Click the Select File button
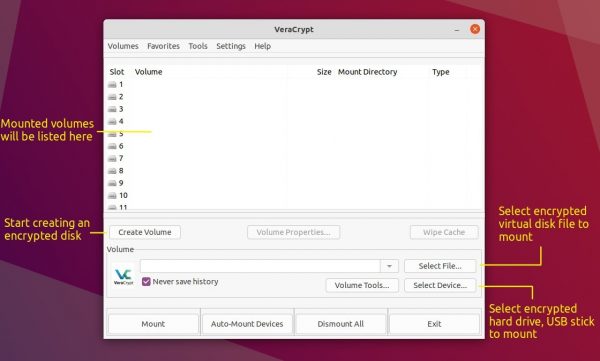Image resolution: width=600 pixels, height=361 pixels. 440,266
